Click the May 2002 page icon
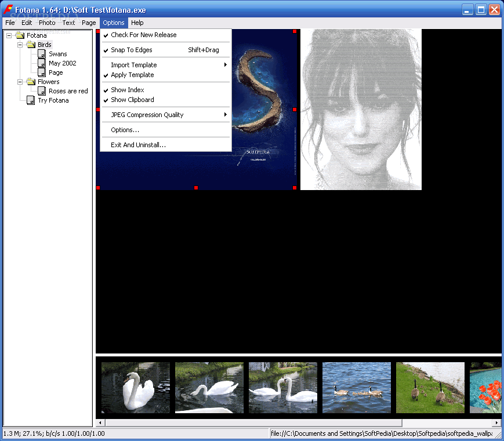This screenshot has width=504, height=441. pos(42,63)
